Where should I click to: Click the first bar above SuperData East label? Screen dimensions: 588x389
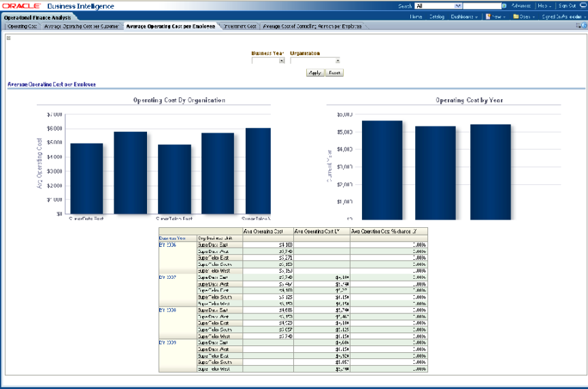point(86,179)
